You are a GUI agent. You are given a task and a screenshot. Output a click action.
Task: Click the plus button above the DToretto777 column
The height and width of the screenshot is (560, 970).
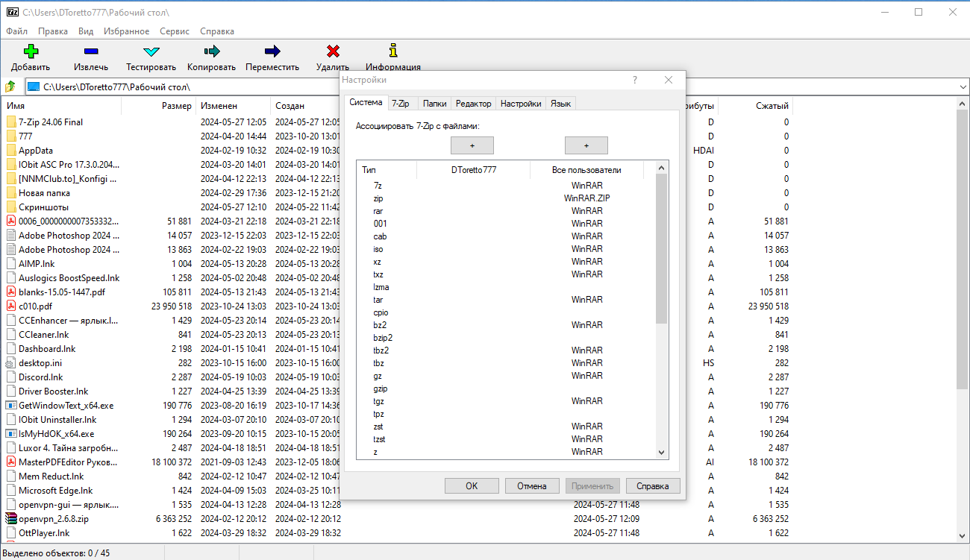click(472, 145)
